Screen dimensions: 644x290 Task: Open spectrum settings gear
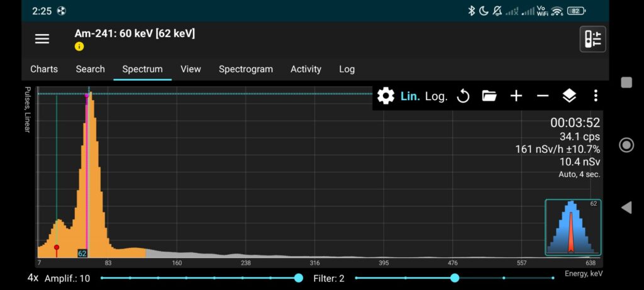pos(386,96)
